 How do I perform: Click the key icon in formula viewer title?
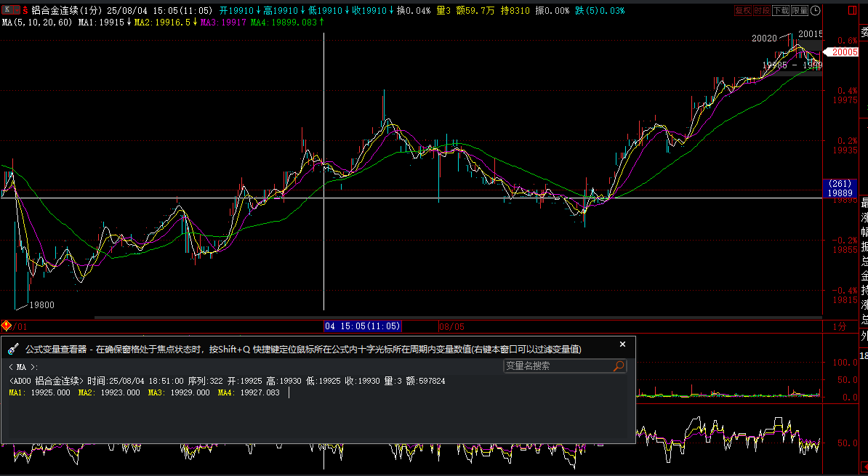(13, 350)
